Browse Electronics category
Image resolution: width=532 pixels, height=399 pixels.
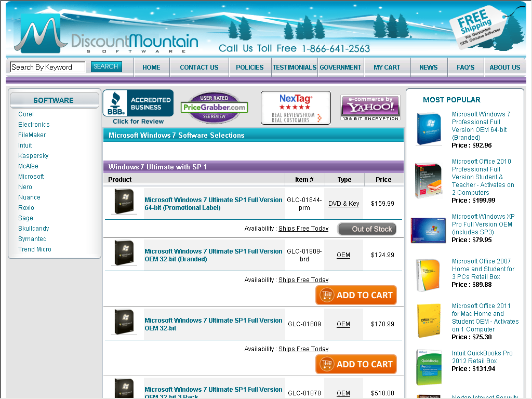pyautogui.click(x=34, y=125)
